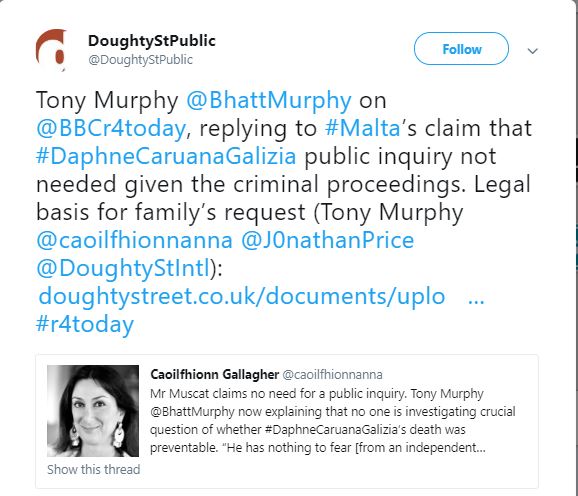Open the #Malta hashtag
This screenshot has height=496, width=578.
tap(362, 128)
